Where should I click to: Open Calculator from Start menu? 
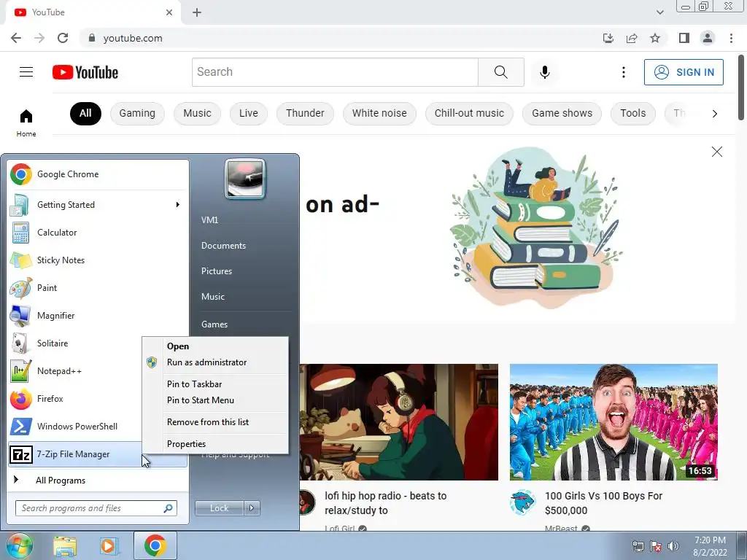click(98, 233)
